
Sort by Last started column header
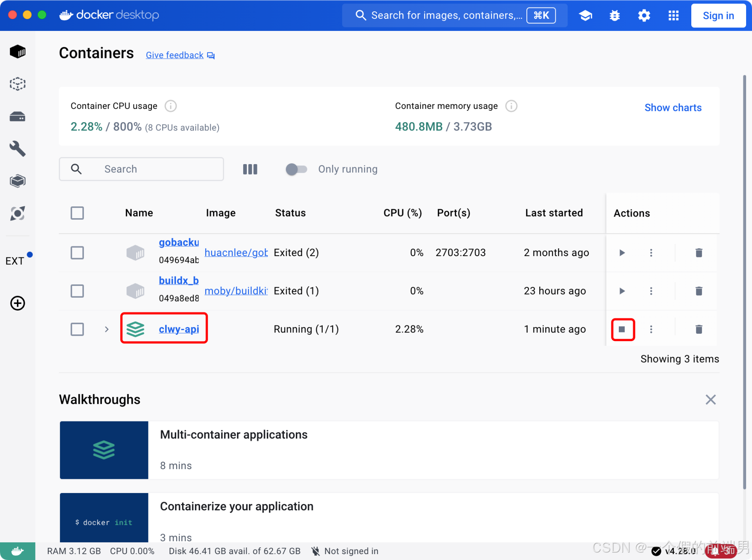(x=554, y=213)
